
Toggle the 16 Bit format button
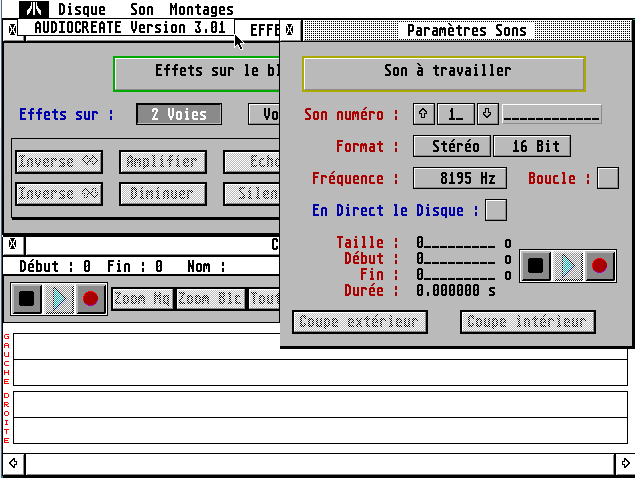532,146
